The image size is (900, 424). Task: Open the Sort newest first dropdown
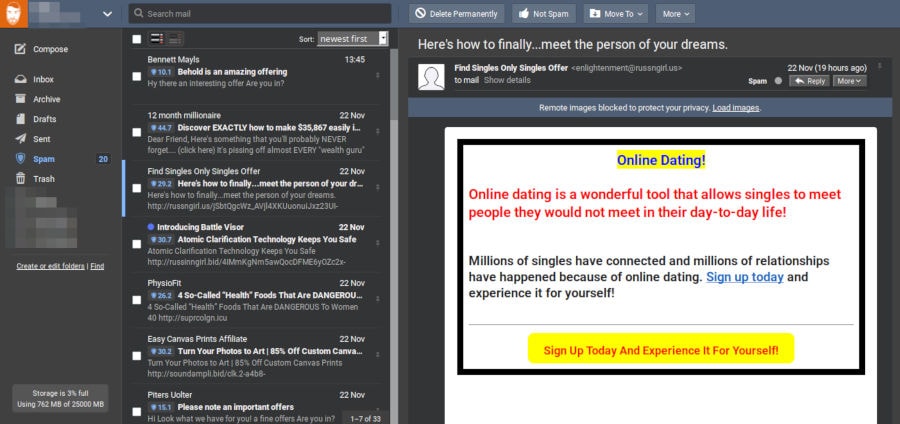click(x=353, y=39)
